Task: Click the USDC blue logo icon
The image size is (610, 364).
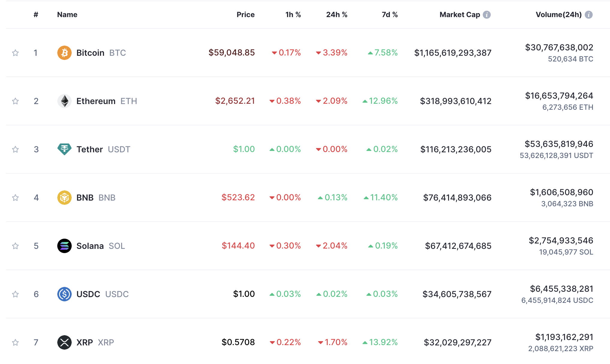Action: 64,294
